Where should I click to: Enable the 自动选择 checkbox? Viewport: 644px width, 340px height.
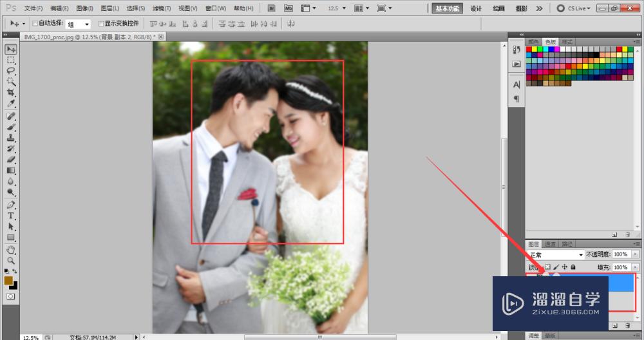35,23
